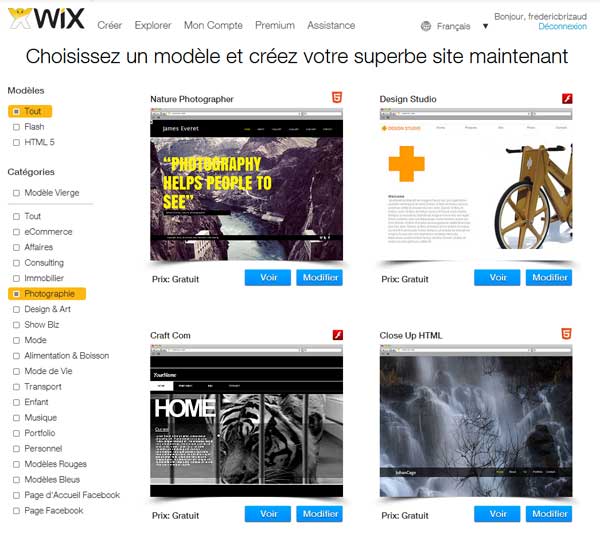Select the eCommerce category checkbox
Viewport: 600px width, 537px height.
(x=16, y=232)
